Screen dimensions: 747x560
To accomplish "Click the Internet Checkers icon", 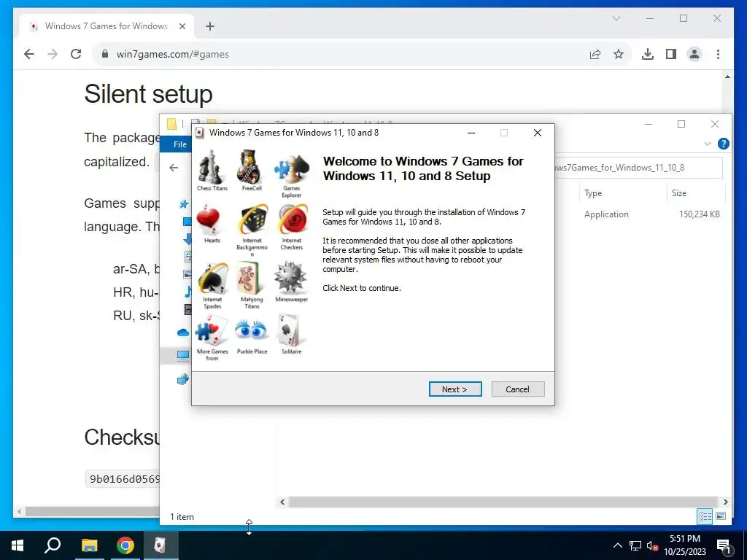I will pyautogui.click(x=292, y=220).
